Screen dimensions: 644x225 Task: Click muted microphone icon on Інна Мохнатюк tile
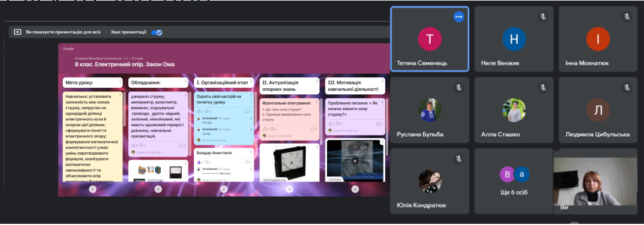(627, 17)
